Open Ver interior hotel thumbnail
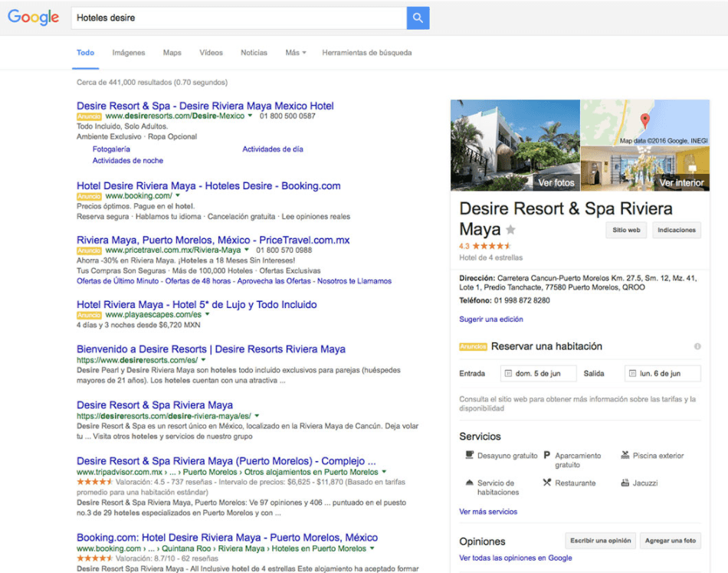 645,169
